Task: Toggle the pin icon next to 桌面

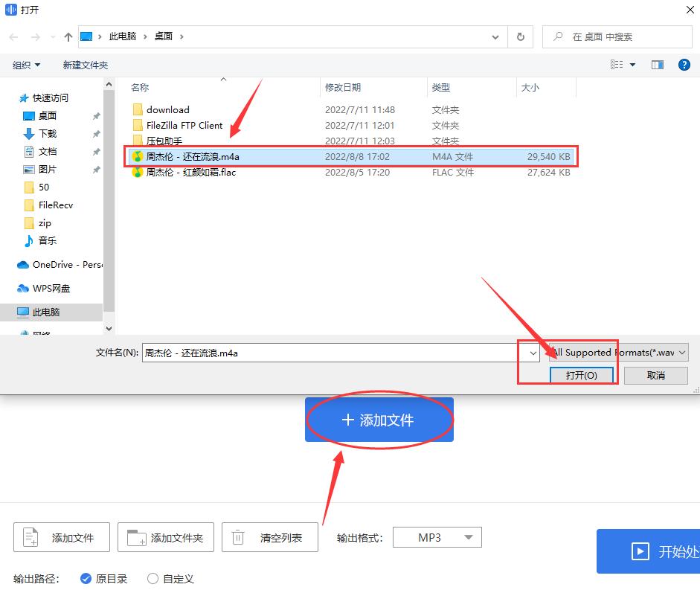Action: 94,115
